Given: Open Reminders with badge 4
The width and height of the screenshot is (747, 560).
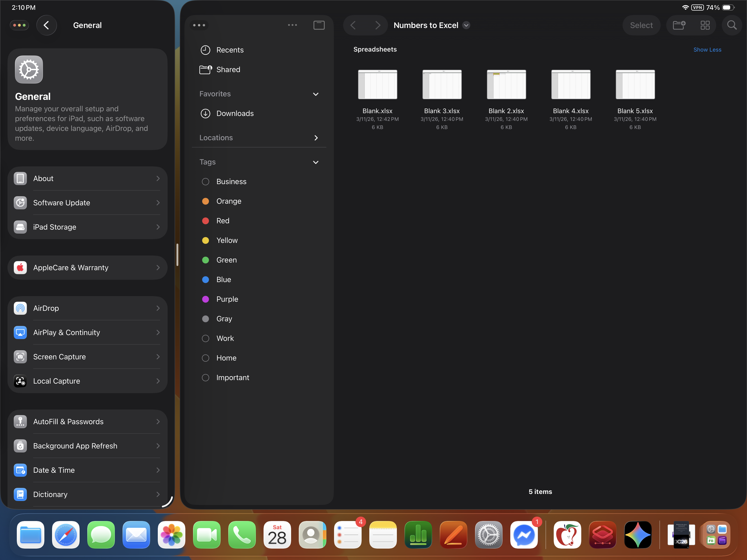Looking at the screenshot, I should 348,535.
